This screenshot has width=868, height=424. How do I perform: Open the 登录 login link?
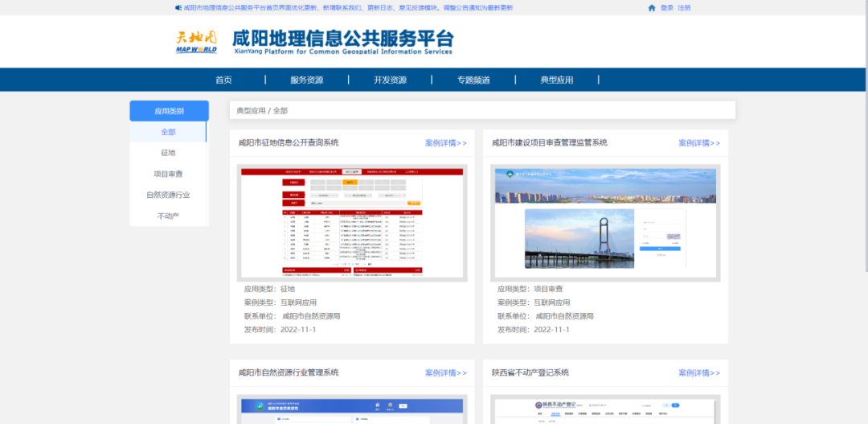click(x=667, y=8)
